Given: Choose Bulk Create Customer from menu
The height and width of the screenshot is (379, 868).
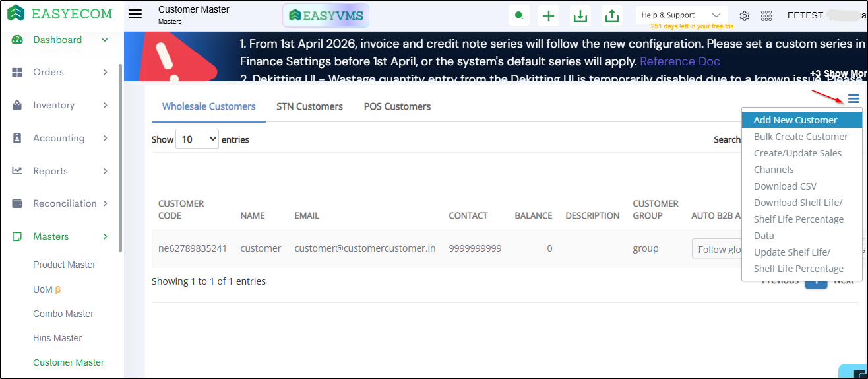Looking at the screenshot, I should pyautogui.click(x=801, y=137).
